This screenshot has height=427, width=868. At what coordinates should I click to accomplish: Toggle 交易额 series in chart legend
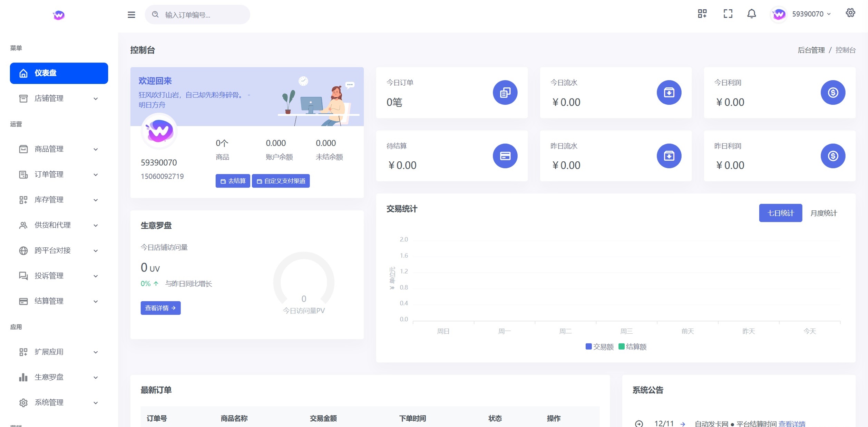[599, 347]
